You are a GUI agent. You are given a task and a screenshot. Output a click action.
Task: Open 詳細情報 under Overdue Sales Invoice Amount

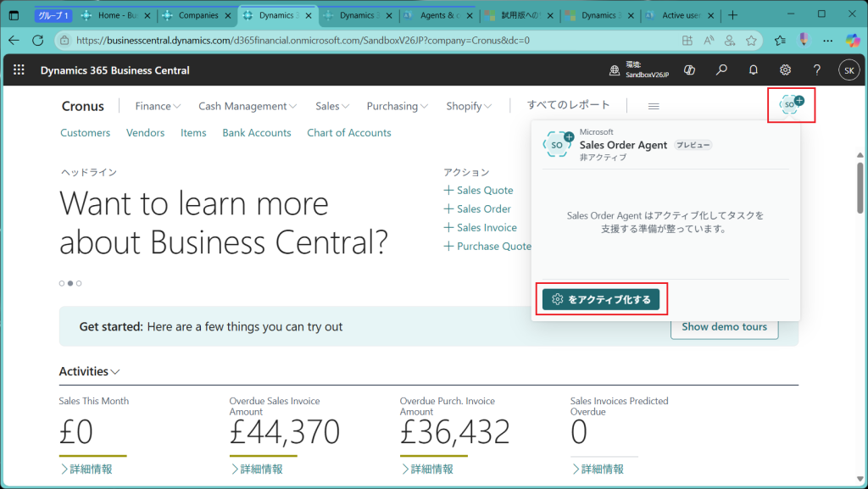257,470
